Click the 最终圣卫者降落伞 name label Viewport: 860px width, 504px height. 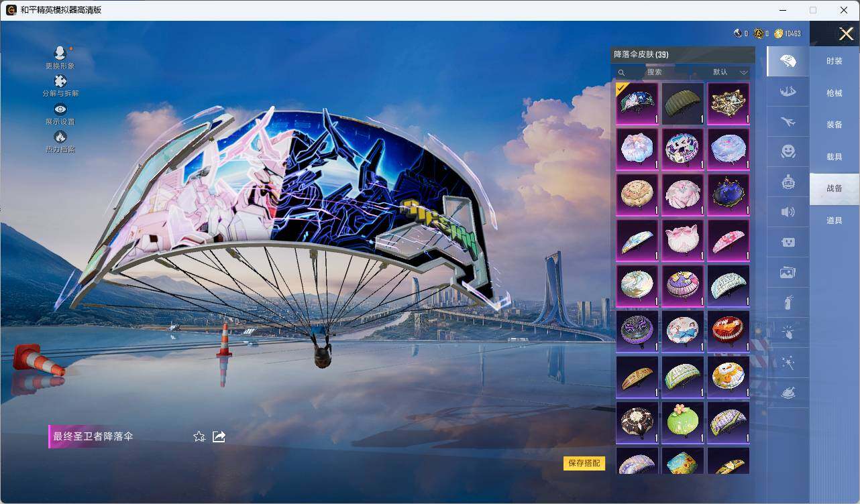[x=93, y=436]
